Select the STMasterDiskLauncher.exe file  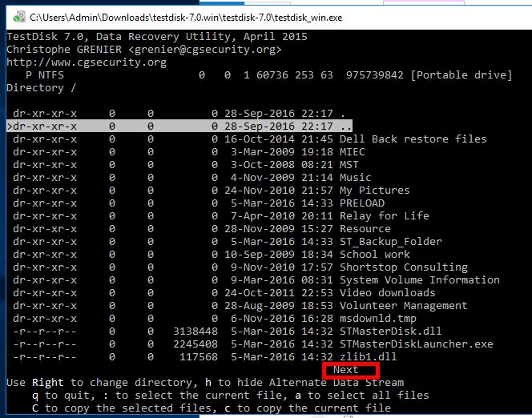253,344
